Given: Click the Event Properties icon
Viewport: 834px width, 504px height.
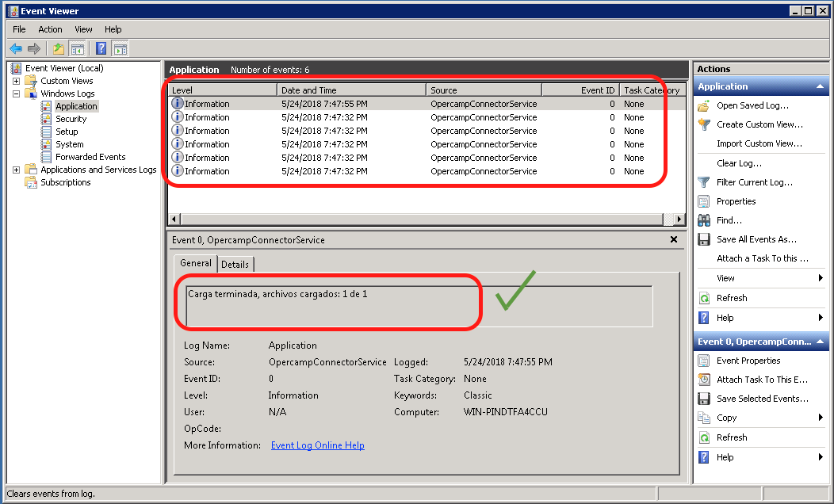Looking at the screenshot, I should [x=703, y=361].
